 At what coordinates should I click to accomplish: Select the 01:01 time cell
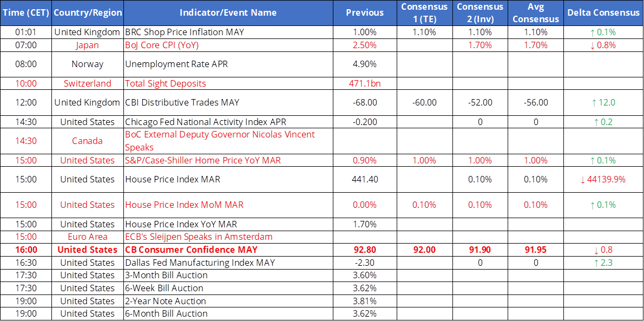pos(27,32)
